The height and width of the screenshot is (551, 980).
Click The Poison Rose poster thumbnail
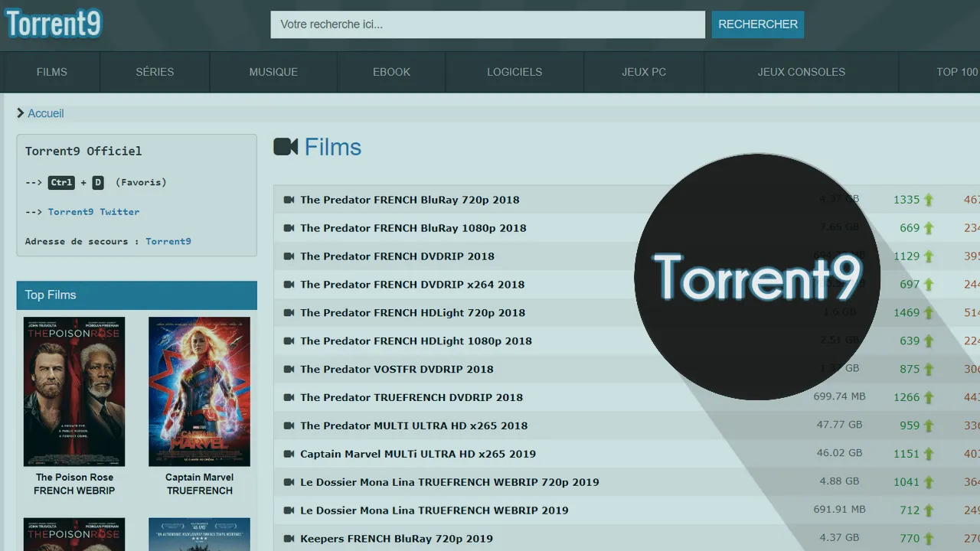[73, 391]
